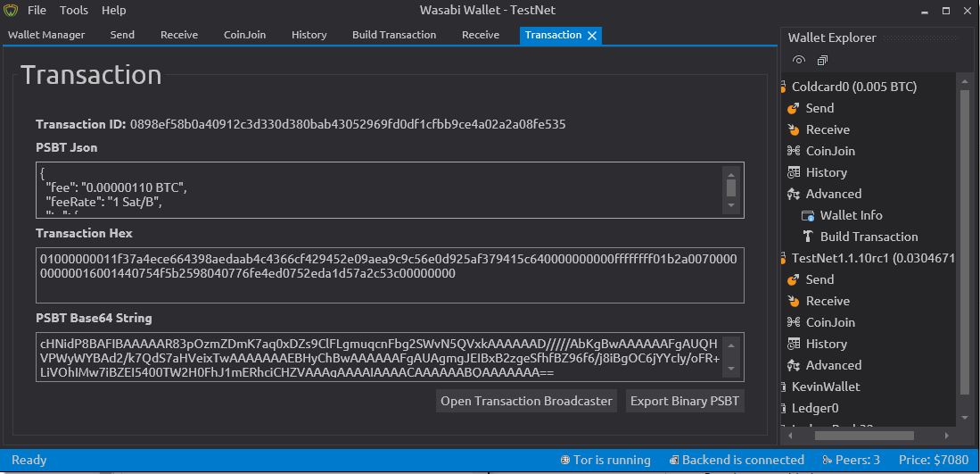Click Wallet Explorer horizontal scrollbar thumb

(x=864, y=436)
